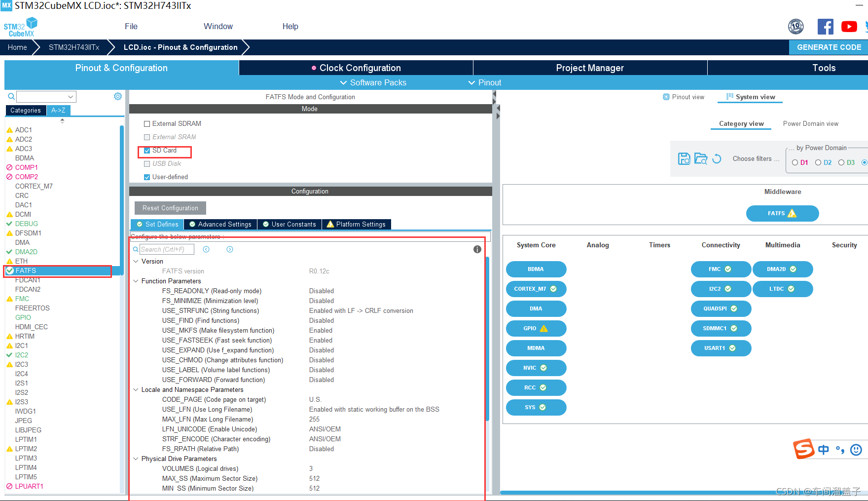Open the peripheral search combo box

[x=46, y=97]
